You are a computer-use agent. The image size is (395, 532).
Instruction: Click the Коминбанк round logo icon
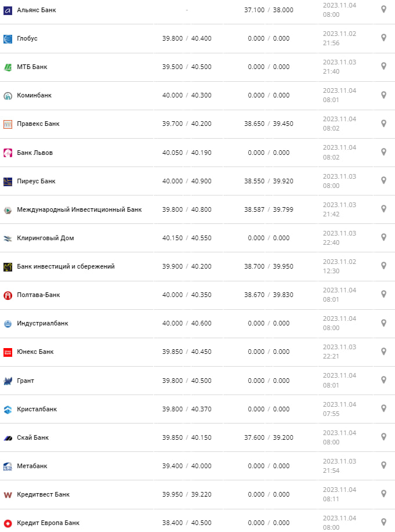point(8,95)
